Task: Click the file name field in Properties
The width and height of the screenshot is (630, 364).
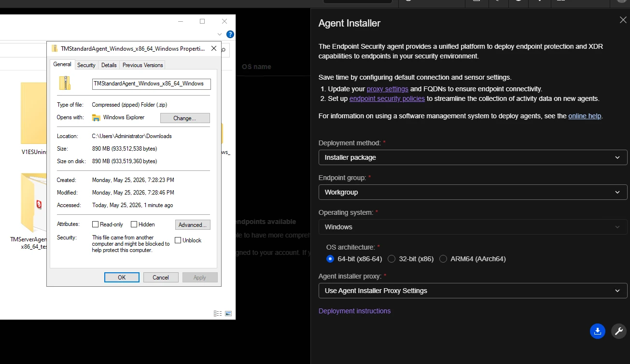Action: [152, 84]
